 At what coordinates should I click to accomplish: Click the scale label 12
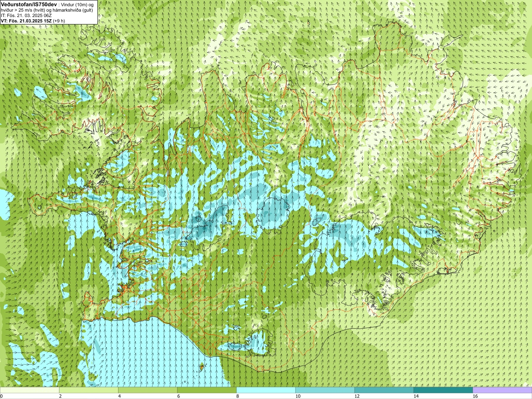tap(357, 396)
